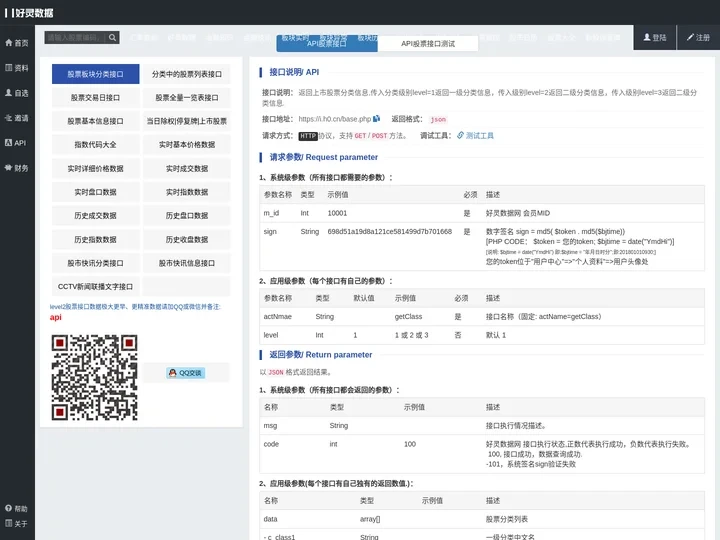720x540 pixels.
Task: Click the 请求参数/ Request parameter heading
Action: 323,157
